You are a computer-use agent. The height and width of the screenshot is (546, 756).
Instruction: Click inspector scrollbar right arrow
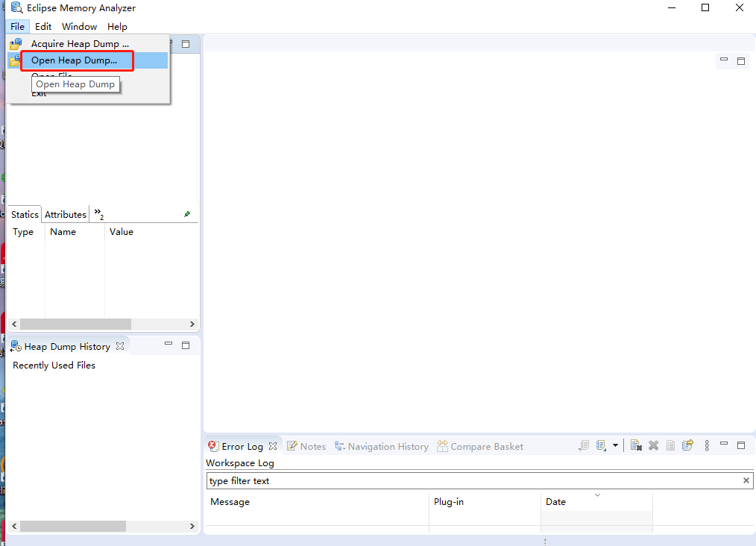192,324
